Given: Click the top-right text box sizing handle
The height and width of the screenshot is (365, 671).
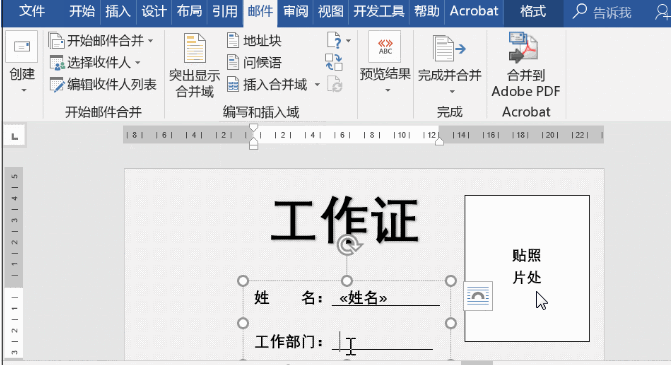Looking at the screenshot, I should click(451, 281).
